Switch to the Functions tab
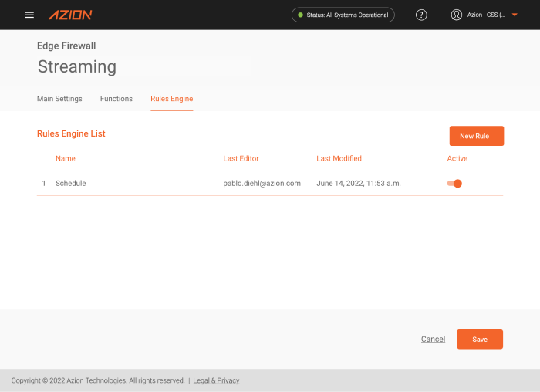Viewport: 540px width, 392px height. tap(116, 99)
